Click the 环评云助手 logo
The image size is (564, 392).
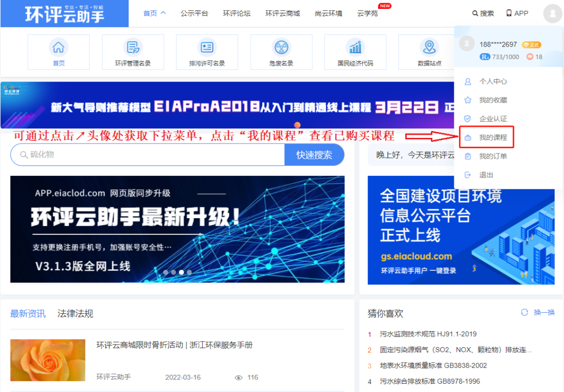pos(64,14)
